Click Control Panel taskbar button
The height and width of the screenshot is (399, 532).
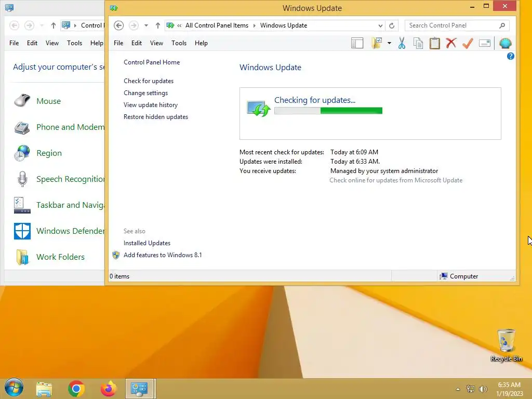pos(139,389)
